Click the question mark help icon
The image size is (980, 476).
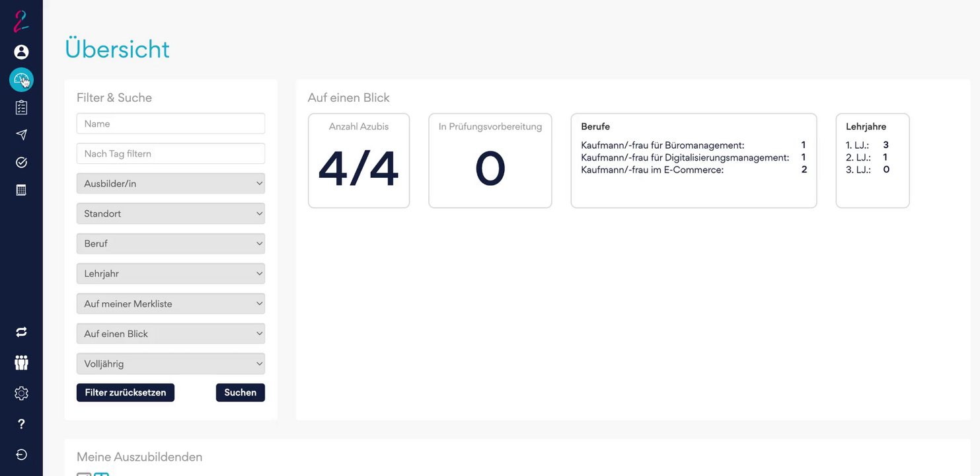point(21,424)
